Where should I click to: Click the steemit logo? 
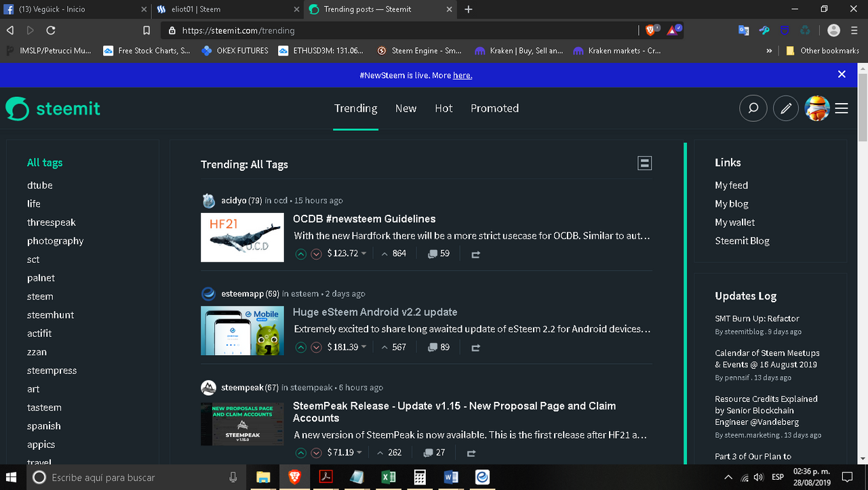pos(53,108)
